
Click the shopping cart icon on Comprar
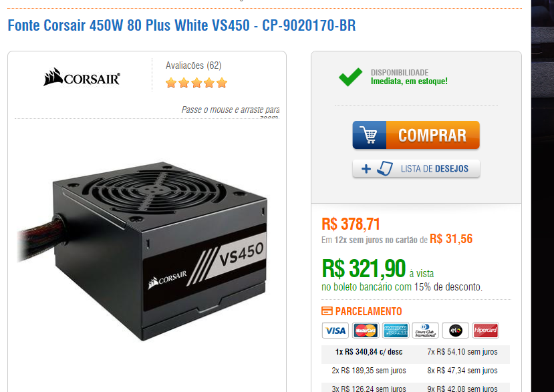click(370, 135)
